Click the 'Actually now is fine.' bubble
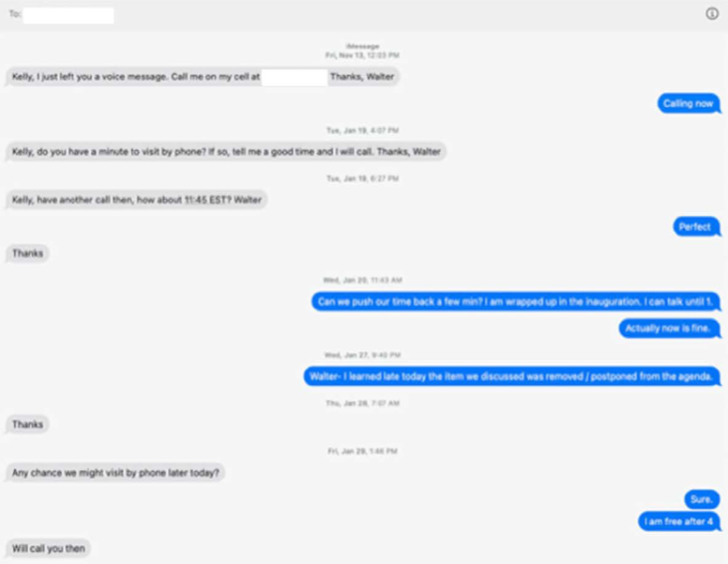This screenshot has height=564, width=728. click(669, 328)
